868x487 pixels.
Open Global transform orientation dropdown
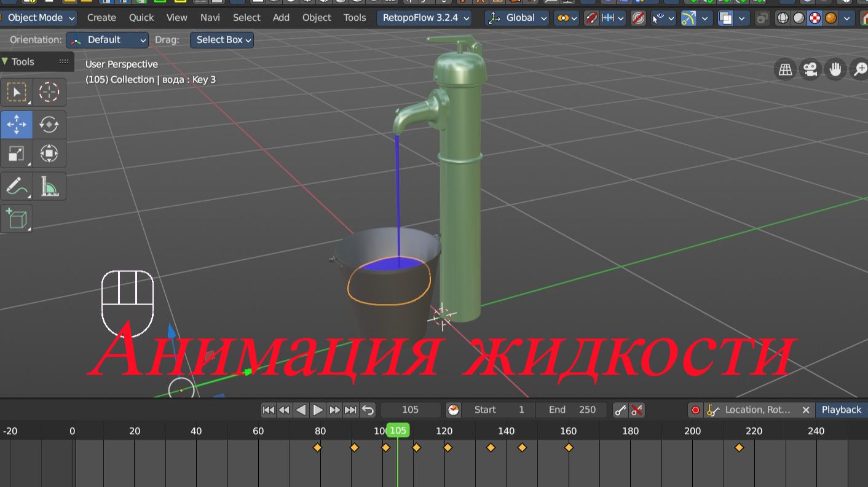pos(517,18)
